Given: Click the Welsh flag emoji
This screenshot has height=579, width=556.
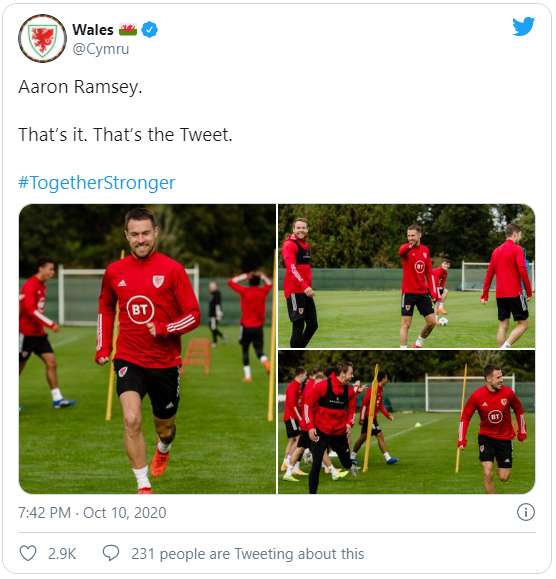Looking at the screenshot, I should [128, 30].
